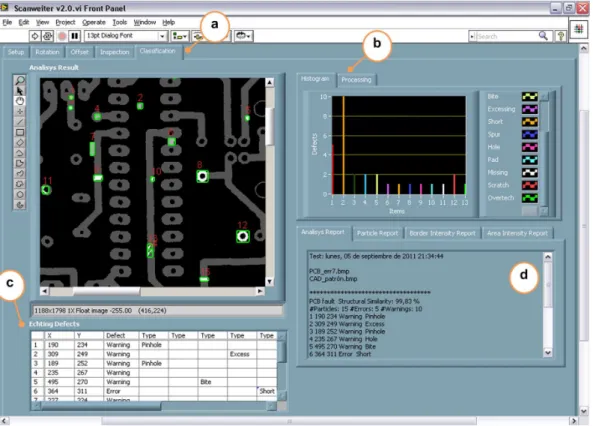The width and height of the screenshot is (593, 426).
Task: Select the Rectangle ROI tool
Action: 20,132
